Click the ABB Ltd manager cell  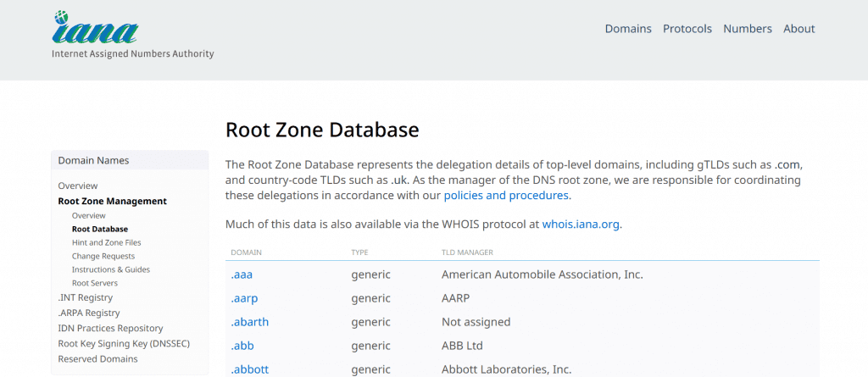pos(462,346)
